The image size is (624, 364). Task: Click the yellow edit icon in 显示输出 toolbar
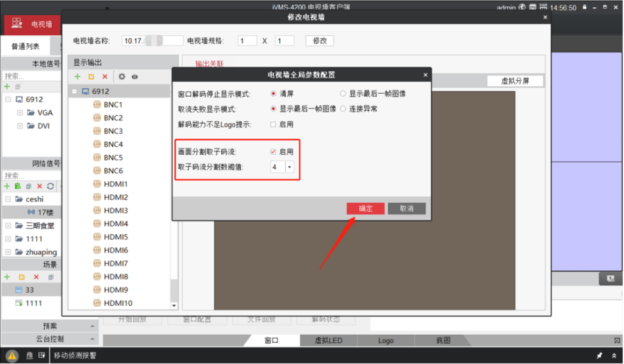point(91,77)
